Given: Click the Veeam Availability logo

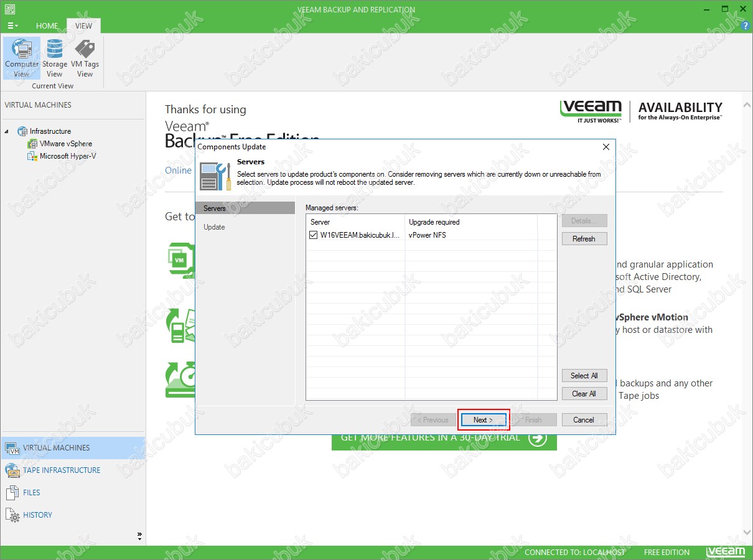Looking at the screenshot, I should (641, 111).
